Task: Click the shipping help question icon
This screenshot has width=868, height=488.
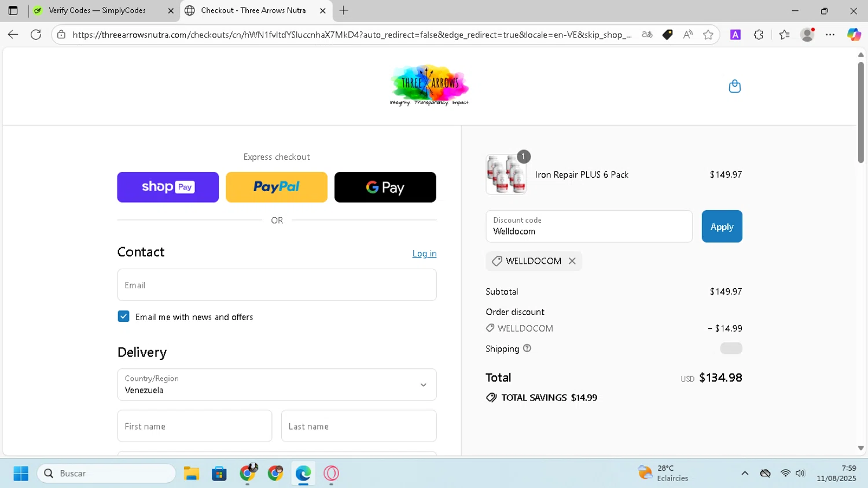Action: click(x=527, y=348)
